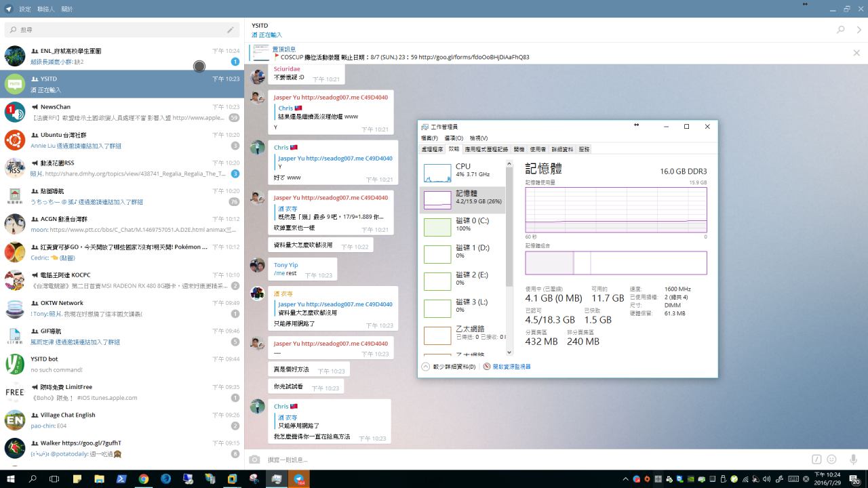The height and width of the screenshot is (488, 868).
Task: Click the compose new message pencil icon
Action: coord(231,30)
